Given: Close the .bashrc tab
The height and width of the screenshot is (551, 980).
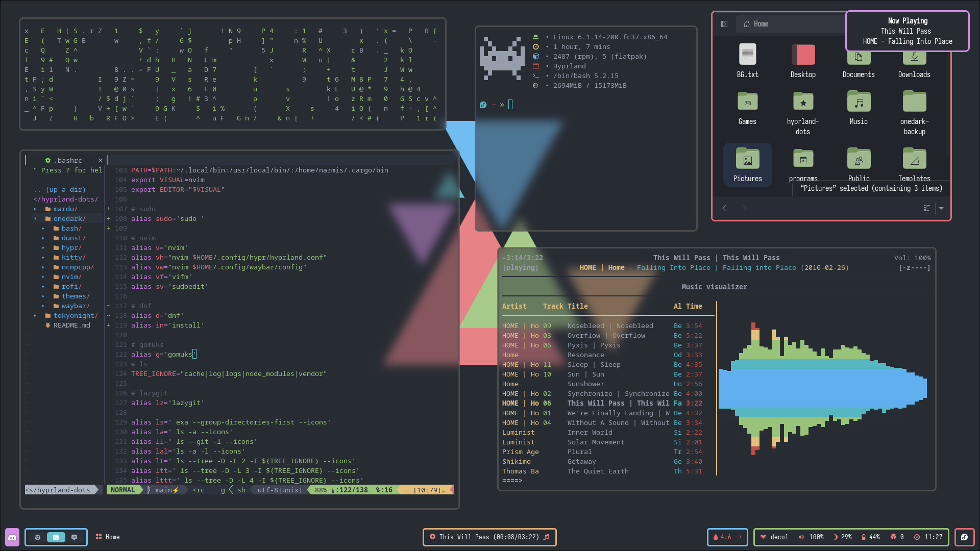Looking at the screenshot, I should point(101,160).
